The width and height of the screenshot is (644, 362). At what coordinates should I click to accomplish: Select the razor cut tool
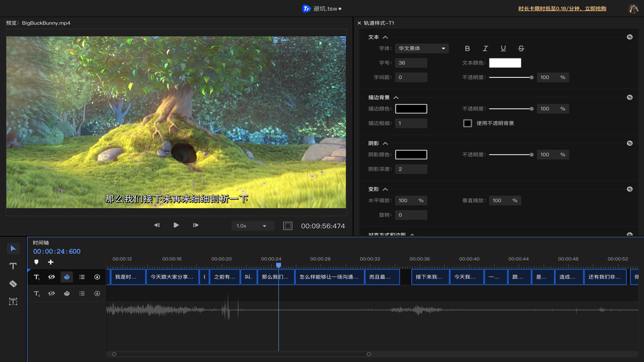pyautogui.click(x=13, y=284)
